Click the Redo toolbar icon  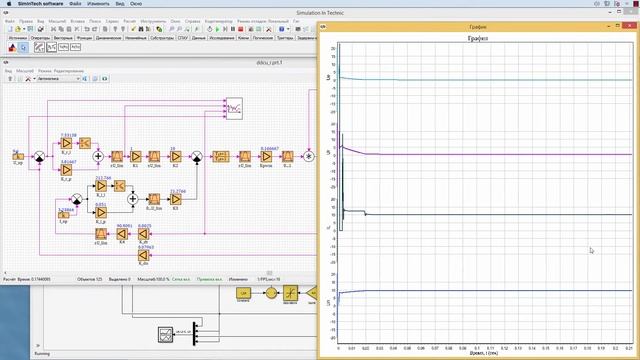(94, 29)
